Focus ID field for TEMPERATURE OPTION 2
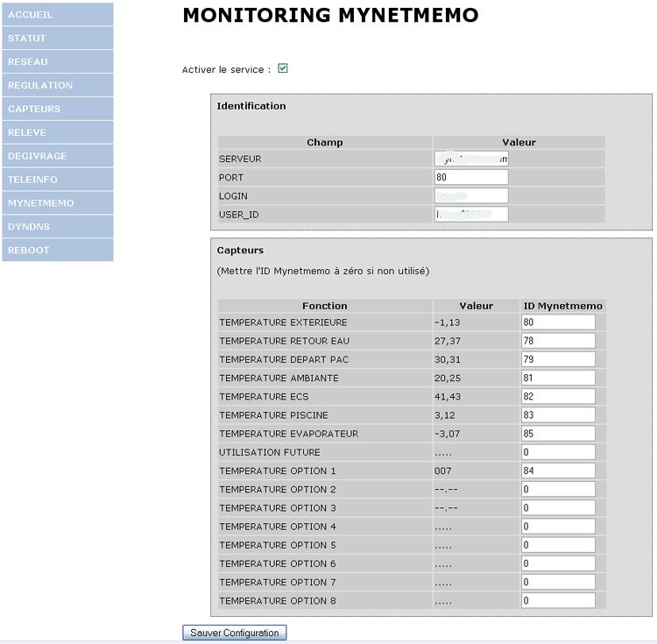 coord(558,489)
